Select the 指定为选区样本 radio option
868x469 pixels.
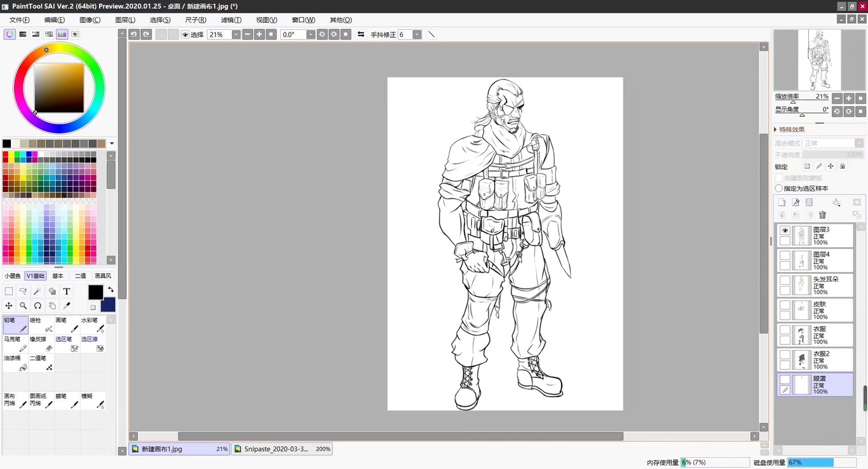(779, 189)
